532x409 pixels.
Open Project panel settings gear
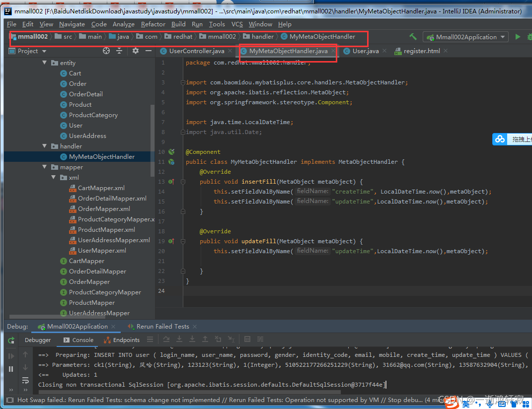point(136,51)
